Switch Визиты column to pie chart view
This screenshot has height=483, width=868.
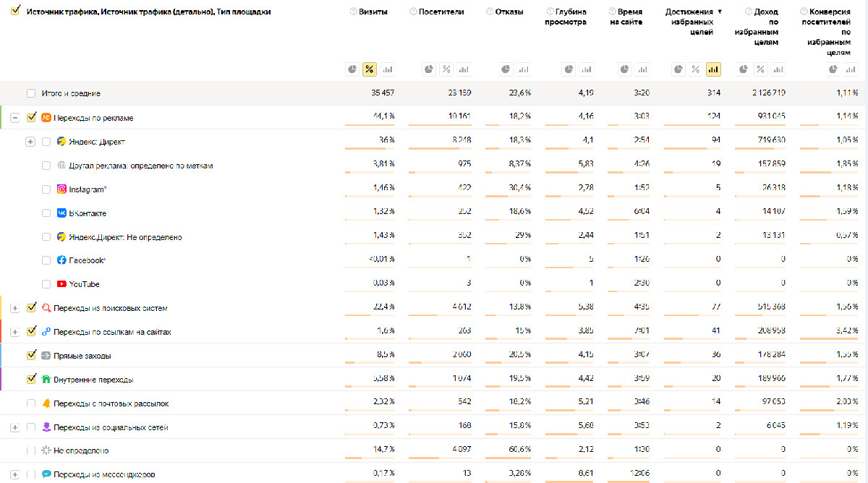tap(352, 69)
